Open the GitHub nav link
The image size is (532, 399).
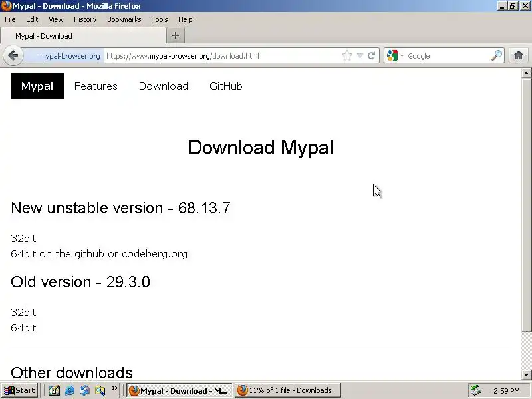tap(226, 86)
